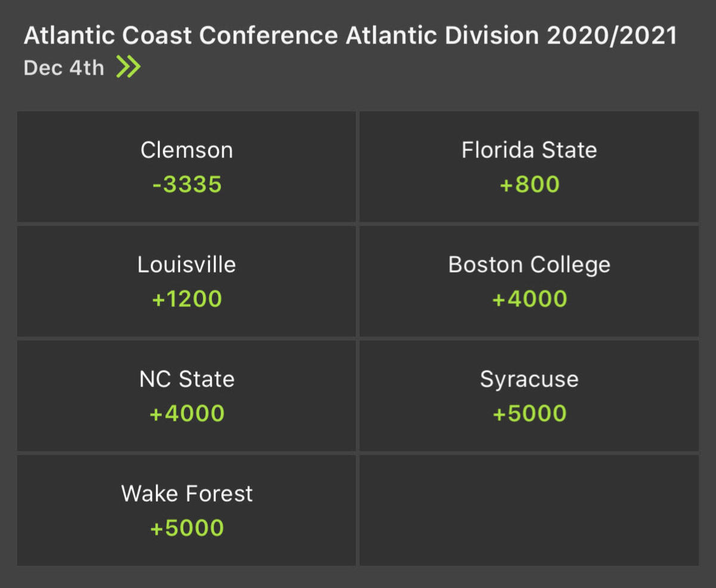The width and height of the screenshot is (716, 588).
Task: Select the Boston College odds tile
Action: [x=529, y=280]
